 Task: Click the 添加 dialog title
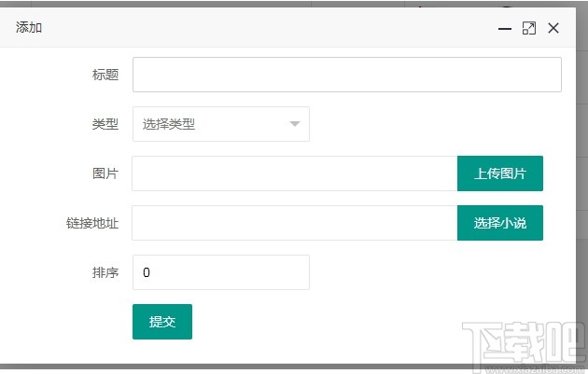tap(29, 27)
